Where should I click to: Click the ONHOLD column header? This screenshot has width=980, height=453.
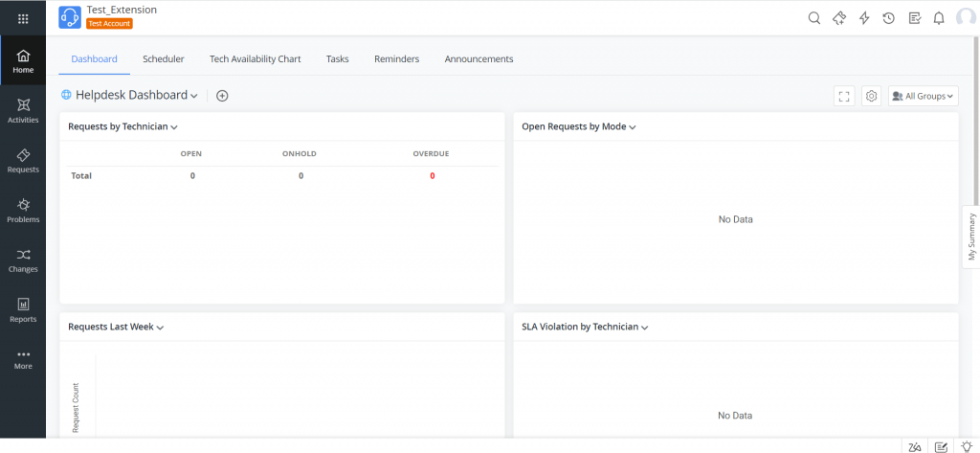[x=300, y=153]
